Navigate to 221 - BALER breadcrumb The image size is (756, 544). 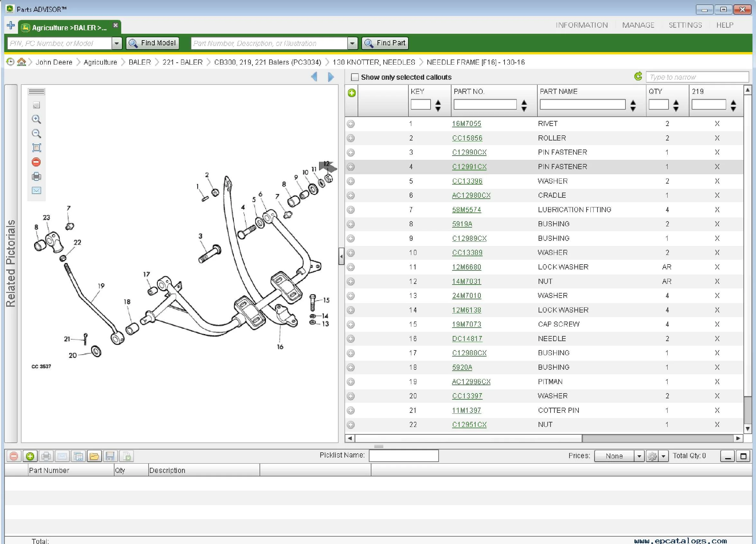(x=182, y=62)
